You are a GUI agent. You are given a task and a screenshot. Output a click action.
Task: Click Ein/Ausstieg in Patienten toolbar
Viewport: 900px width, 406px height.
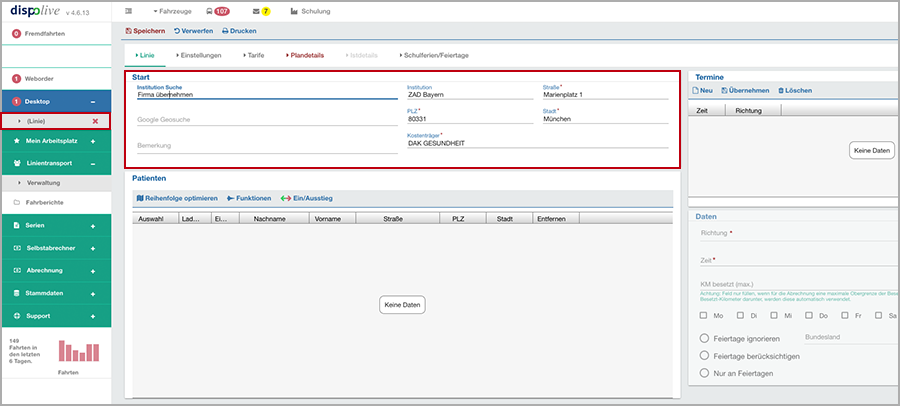(307, 198)
